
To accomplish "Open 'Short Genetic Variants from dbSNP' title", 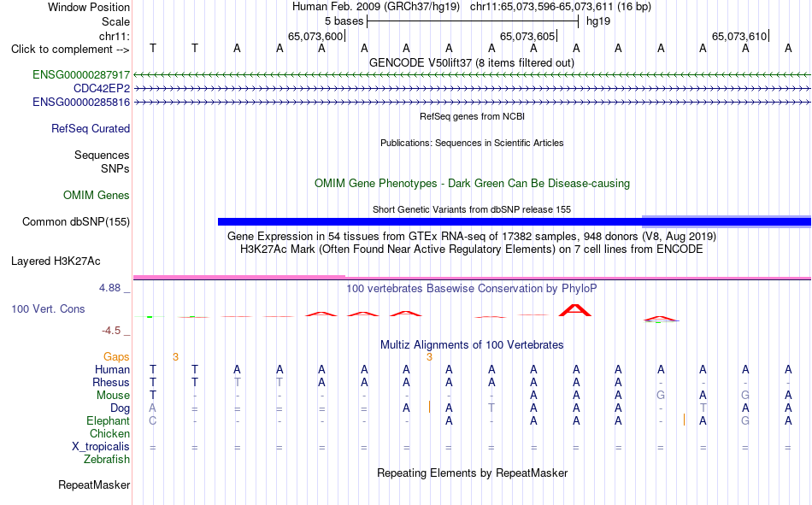I will click(472, 209).
